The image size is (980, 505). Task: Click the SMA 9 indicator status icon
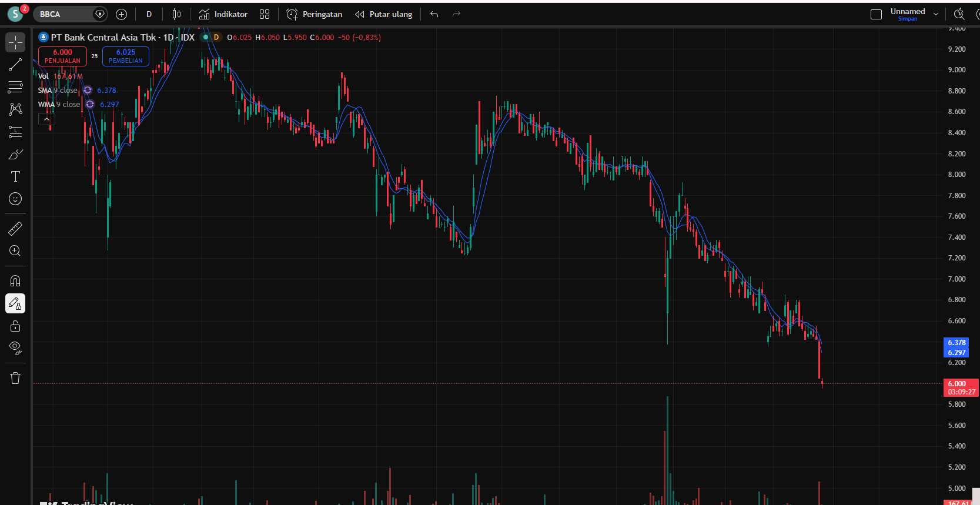(88, 90)
